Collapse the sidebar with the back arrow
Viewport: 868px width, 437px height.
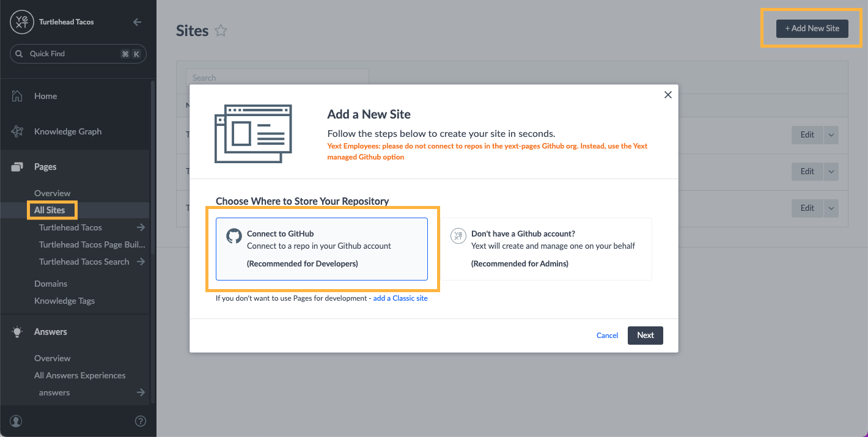point(137,22)
